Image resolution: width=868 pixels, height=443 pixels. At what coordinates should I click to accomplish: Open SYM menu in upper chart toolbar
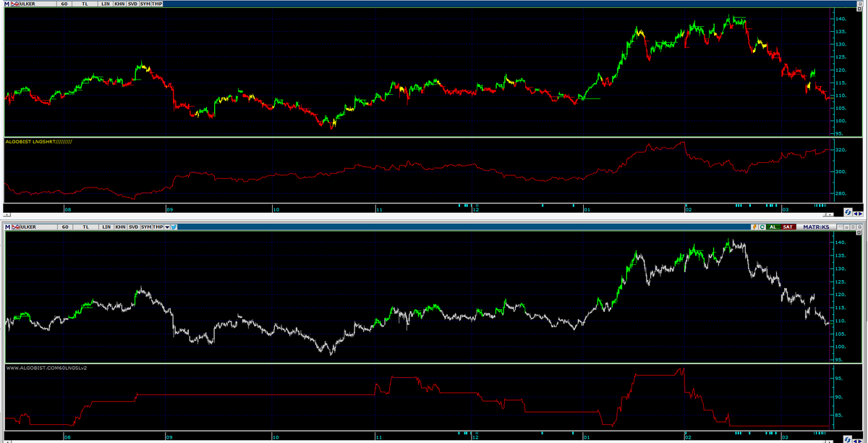point(145,4)
